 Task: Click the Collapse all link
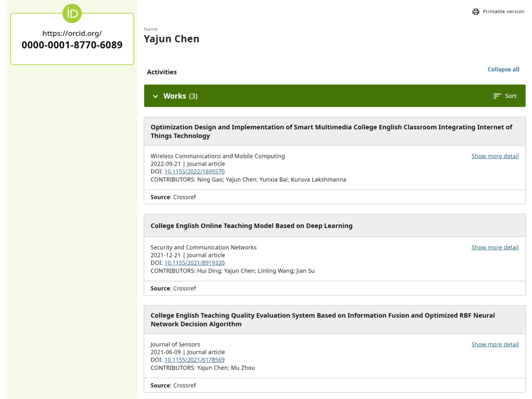pyautogui.click(x=503, y=69)
